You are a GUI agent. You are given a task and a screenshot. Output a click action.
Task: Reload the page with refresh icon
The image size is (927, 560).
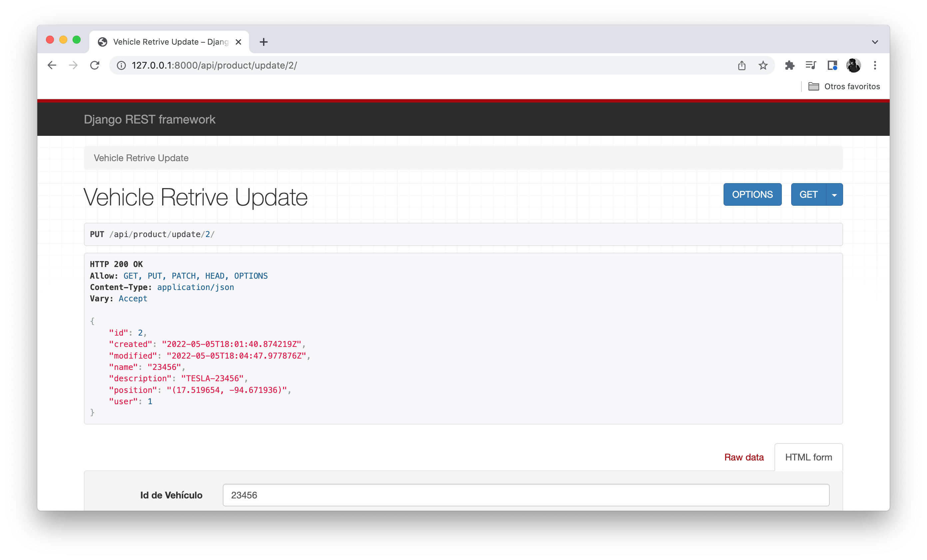(95, 65)
